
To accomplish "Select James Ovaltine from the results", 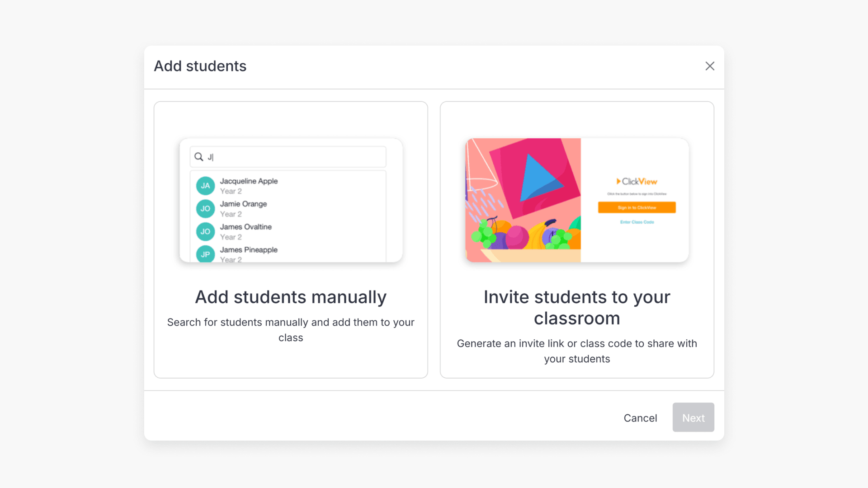I will click(x=245, y=231).
